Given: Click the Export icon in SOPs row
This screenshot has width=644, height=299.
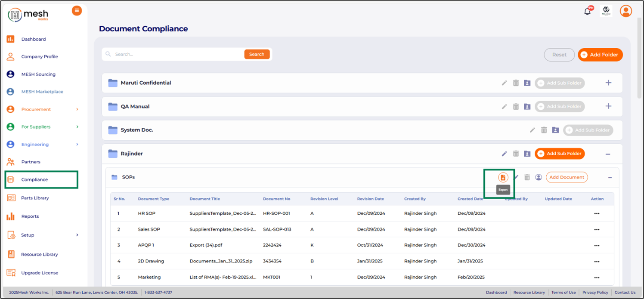Looking at the screenshot, I should (x=503, y=177).
